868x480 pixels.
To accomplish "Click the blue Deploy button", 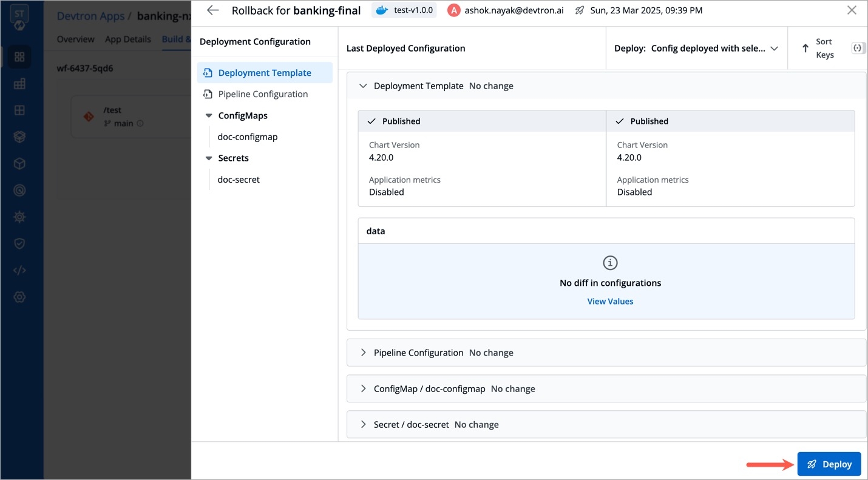I will 829,464.
